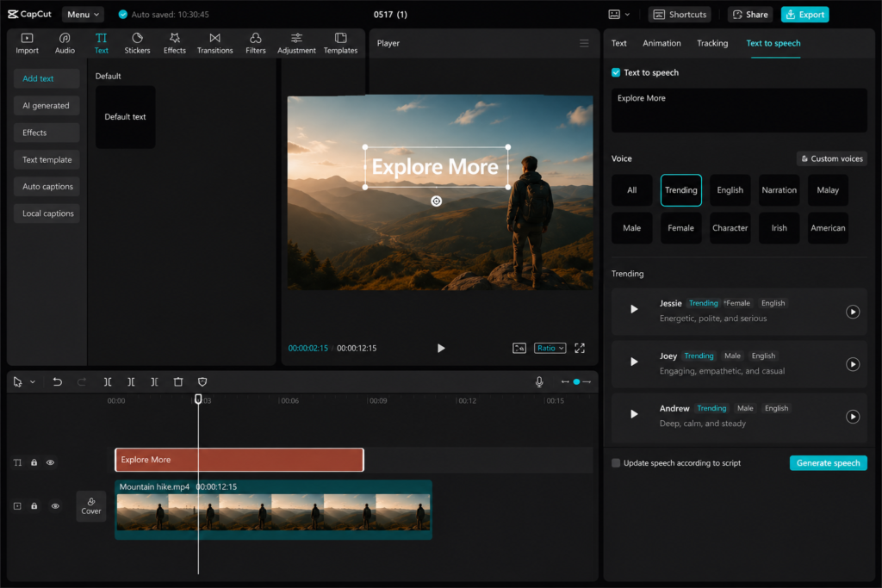Open Custom voices
The image size is (882, 588).
tap(831, 158)
